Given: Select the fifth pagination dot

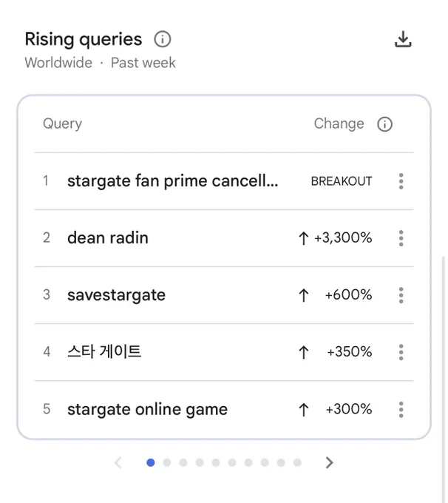Looking at the screenshot, I should point(216,462).
